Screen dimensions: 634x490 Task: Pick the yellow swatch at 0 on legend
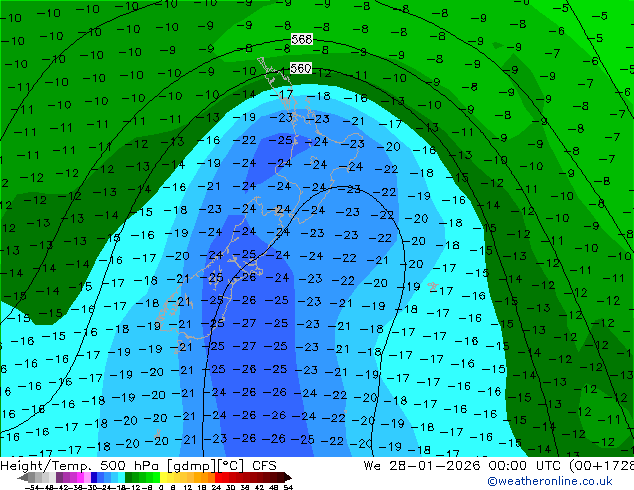(x=163, y=477)
